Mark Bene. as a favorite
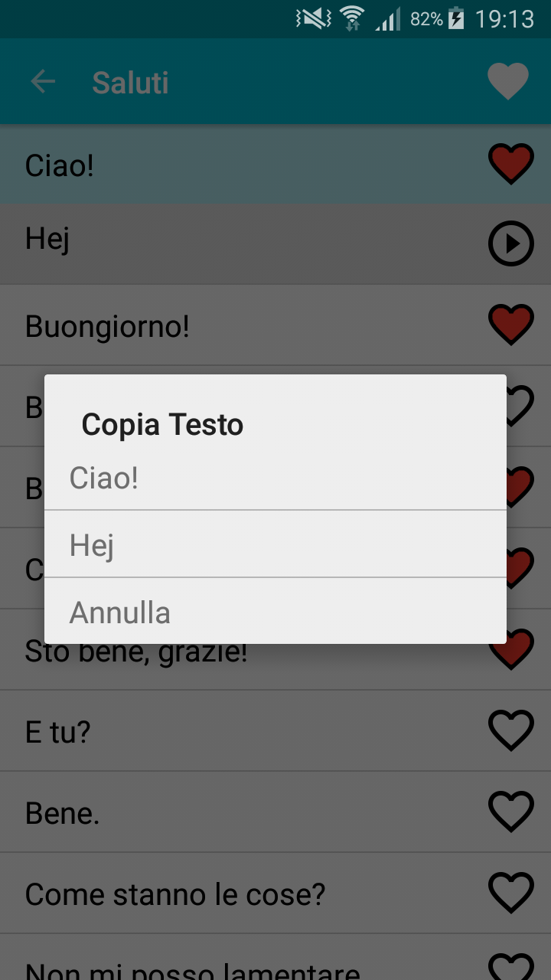The height and width of the screenshot is (980, 551). [510, 812]
